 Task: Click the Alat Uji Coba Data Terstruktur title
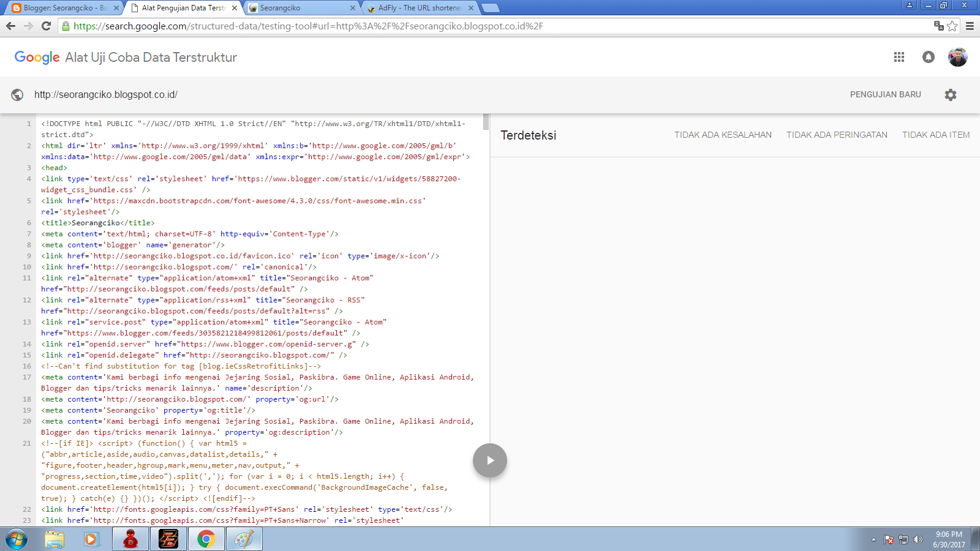(x=151, y=57)
